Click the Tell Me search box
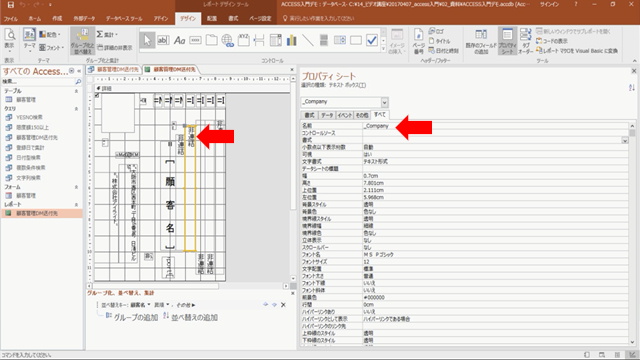The height and width of the screenshot is (360, 640). point(318,18)
